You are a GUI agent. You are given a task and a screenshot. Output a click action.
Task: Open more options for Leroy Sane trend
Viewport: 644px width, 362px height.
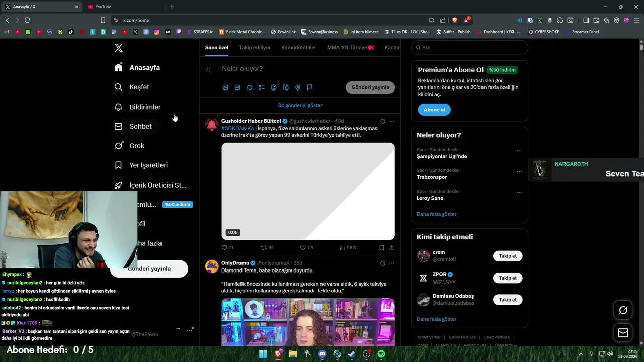tap(519, 193)
